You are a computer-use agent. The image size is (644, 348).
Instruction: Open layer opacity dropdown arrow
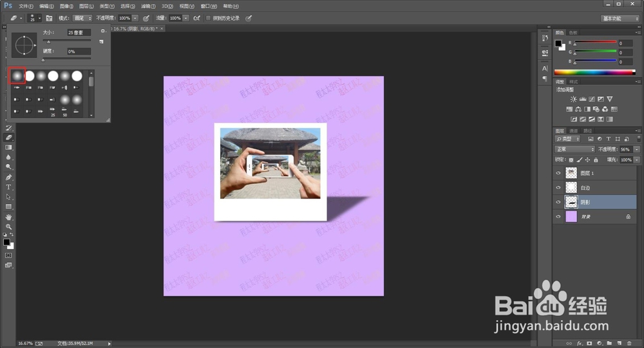point(637,149)
